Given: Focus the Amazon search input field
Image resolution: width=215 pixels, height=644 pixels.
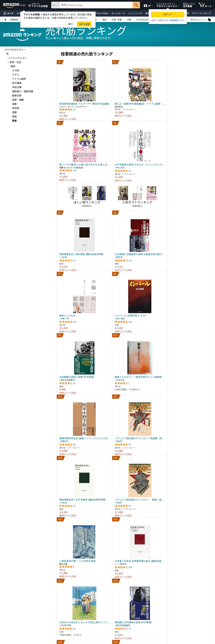Looking at the screenshot, I should (96, 5).
